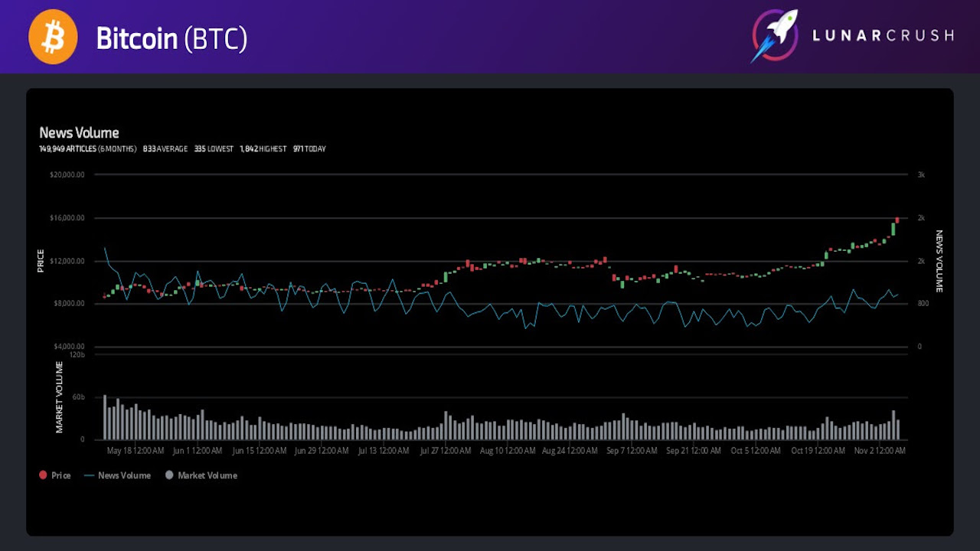Click the 149,949 ARTICLES (6 MONTHS) stat
The height and width of the screenshot is (551, 980).
coord(87,148)
